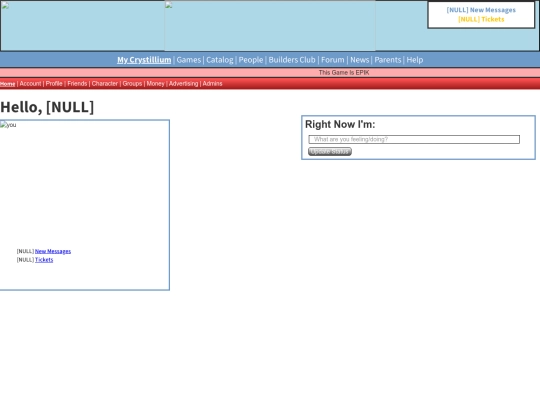Open the My Crystillium nav link
The height and width of the screenshot is (405, 540).
pos(144,60)
